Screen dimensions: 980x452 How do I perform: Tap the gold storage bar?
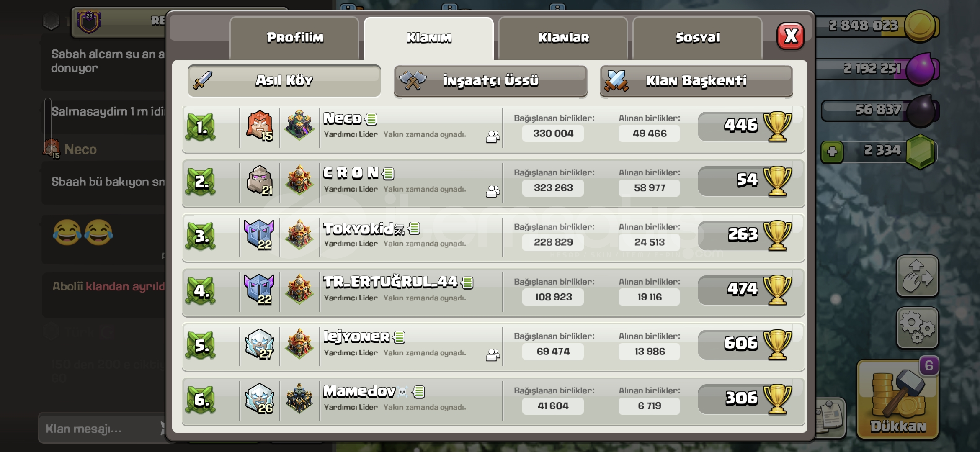tap(875, 26)
